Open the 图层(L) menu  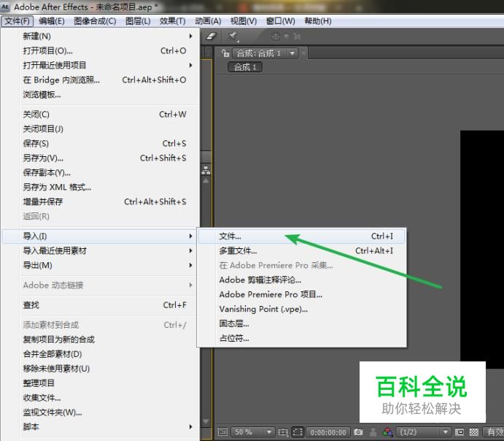tap(138, 21)
